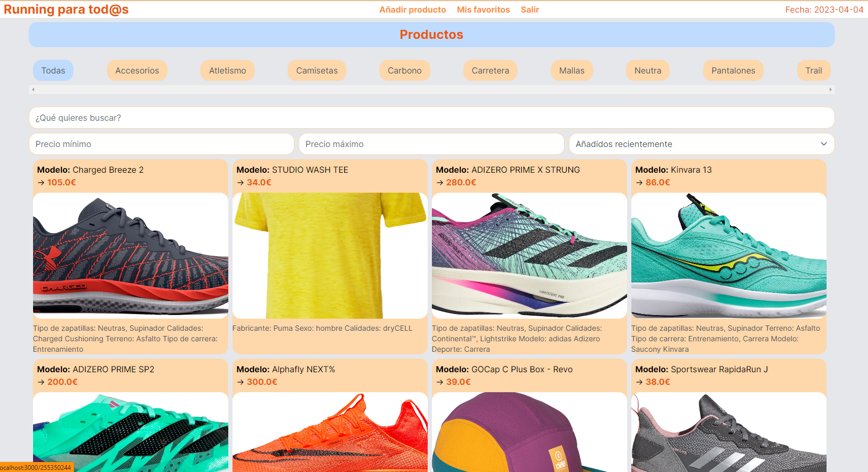Expand the 'Añadidos recientemente' sort dropdown
Image resolution: width=868 pixels, height=472 pixels.
click(701, 144)
